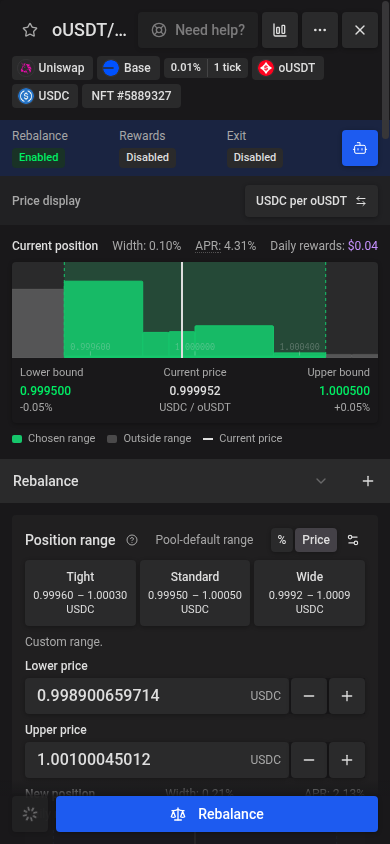
Task: Click the upper bound 1.000500 value
Action: pos(344,391)
